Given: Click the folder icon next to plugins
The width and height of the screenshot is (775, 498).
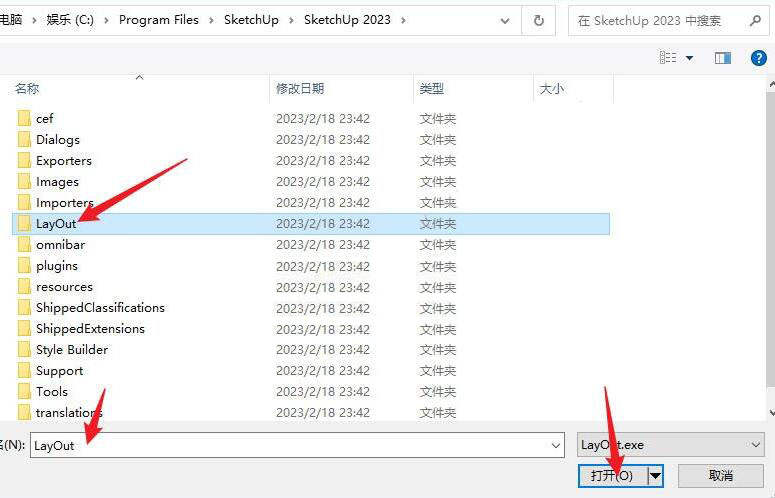Looking at the screenshot, I should coord(24,266).
